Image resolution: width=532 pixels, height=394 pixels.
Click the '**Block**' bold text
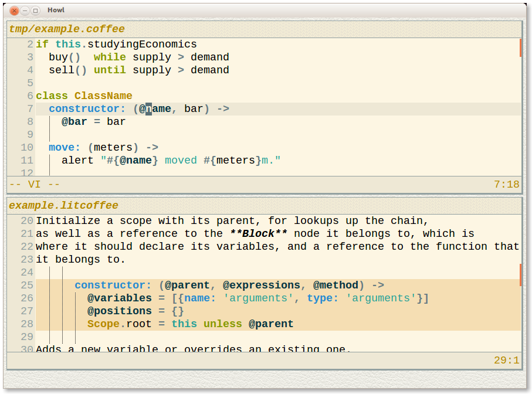(x=258, y=233)
